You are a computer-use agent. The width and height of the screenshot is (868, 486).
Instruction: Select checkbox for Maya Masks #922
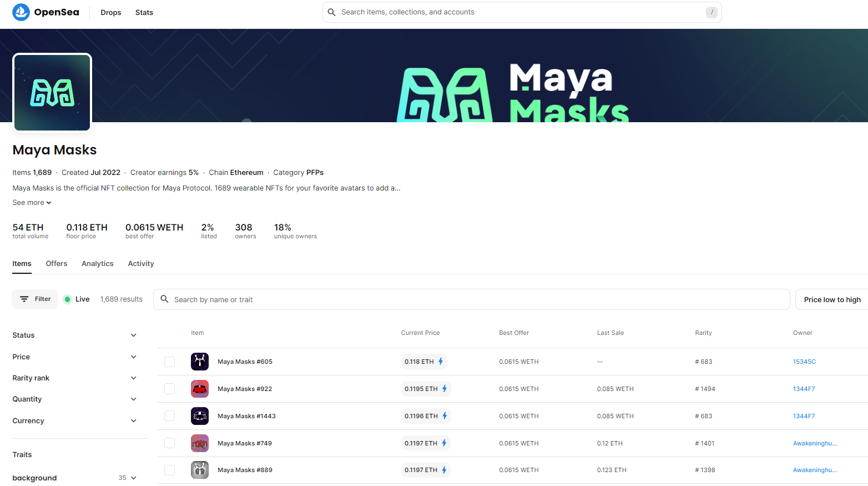pyautogui.click(x=170, y=389)
